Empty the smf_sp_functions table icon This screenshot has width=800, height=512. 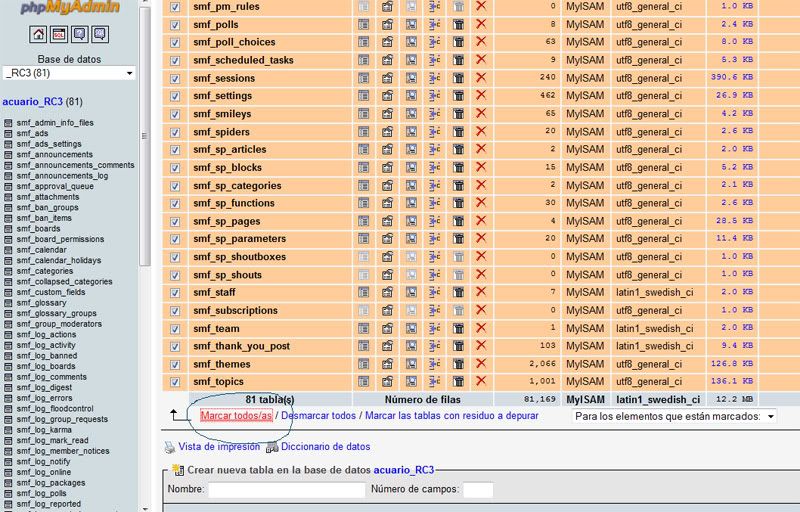click(x=458, y=203)
